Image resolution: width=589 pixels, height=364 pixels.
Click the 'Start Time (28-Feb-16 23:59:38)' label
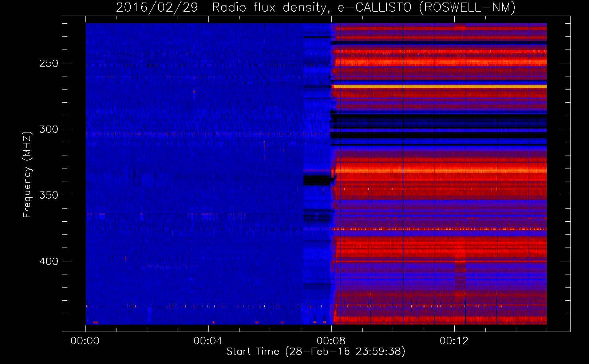tap(316, 352)
